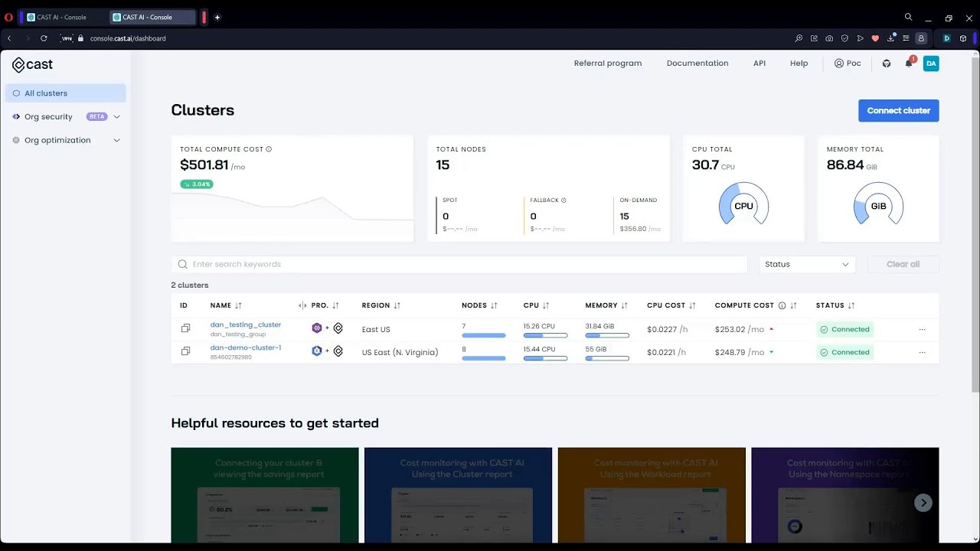
Task: Click the browser tab search magnifier icon
Action: pyautogui.click(x=908, y=17)
